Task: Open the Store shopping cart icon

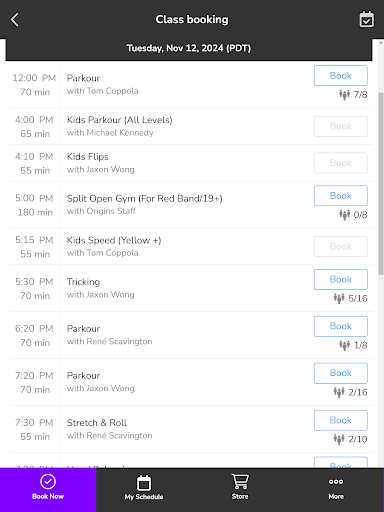Action: pos(240,482)
